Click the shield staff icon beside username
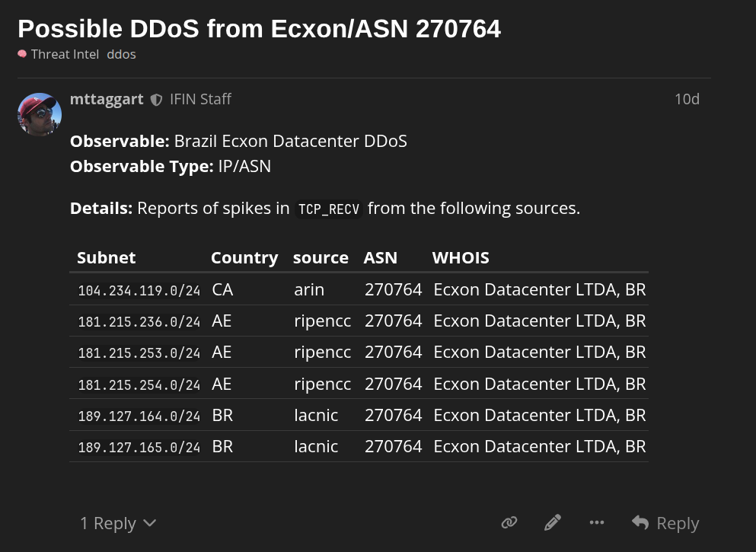756x552 pixels. pos(156,100)
